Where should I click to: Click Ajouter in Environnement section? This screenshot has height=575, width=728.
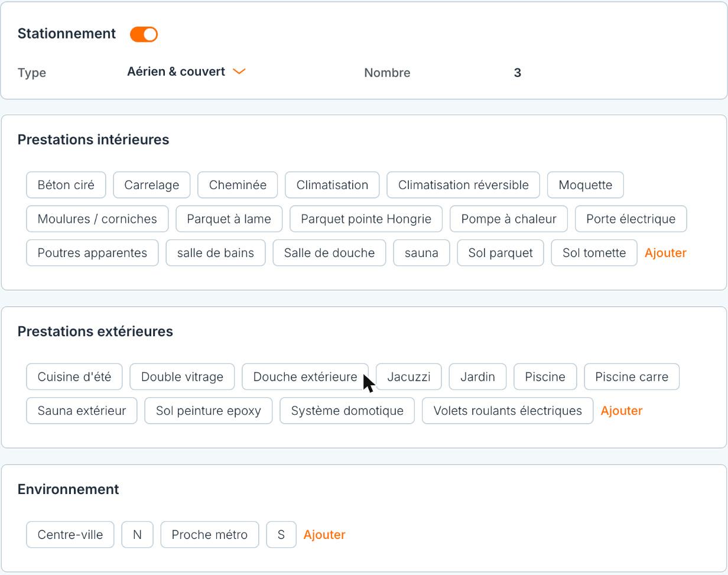tap(324, 535)
